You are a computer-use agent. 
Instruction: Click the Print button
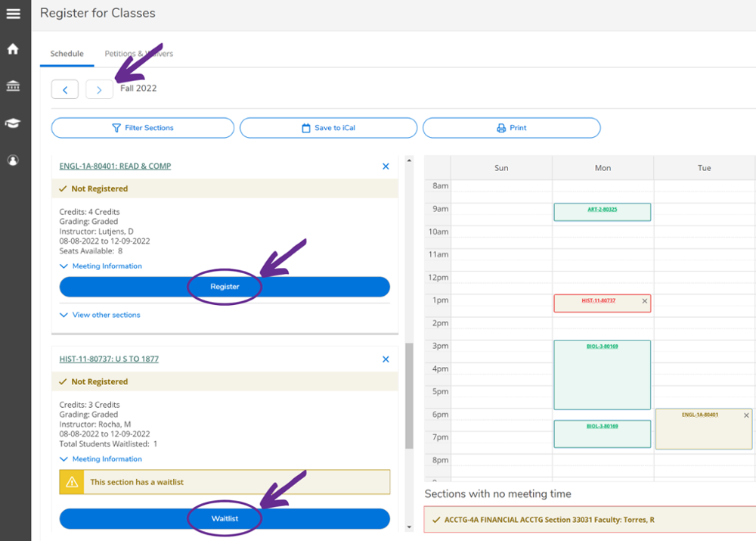[512, 128]
